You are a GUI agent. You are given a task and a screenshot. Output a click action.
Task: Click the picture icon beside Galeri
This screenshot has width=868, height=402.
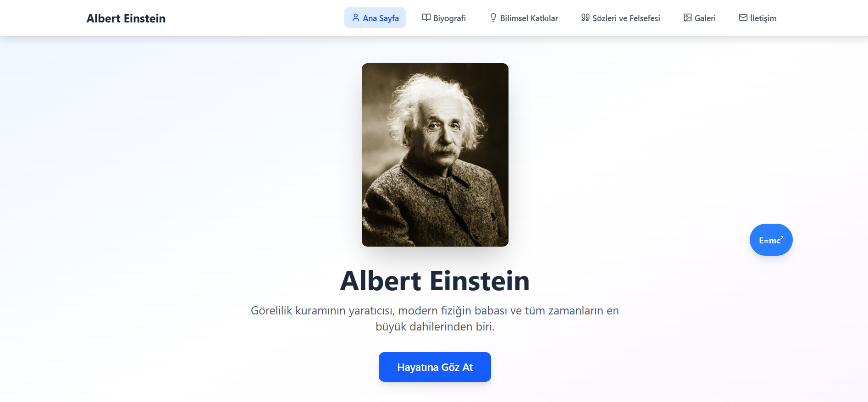[x=688, y=18]
